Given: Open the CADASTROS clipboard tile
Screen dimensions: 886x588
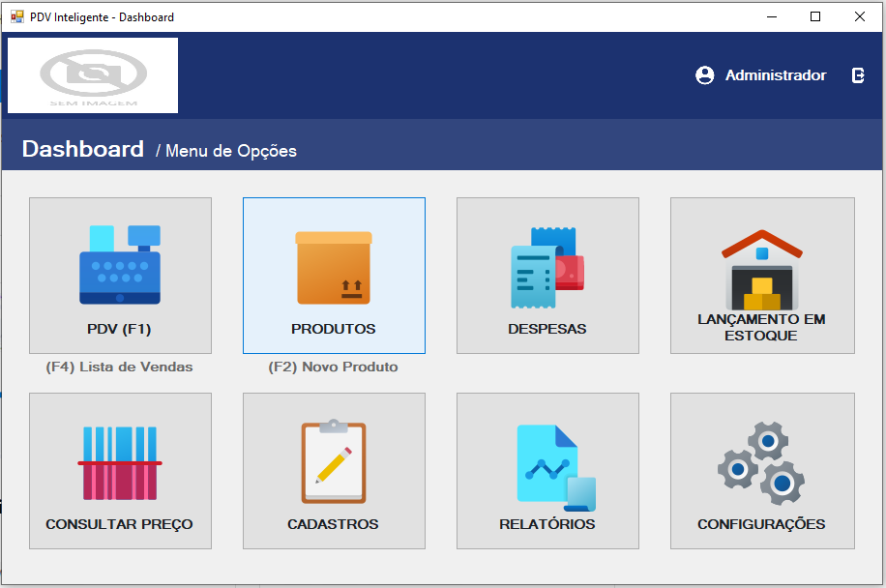Looking at the screenshot, I should click(334, 471).
